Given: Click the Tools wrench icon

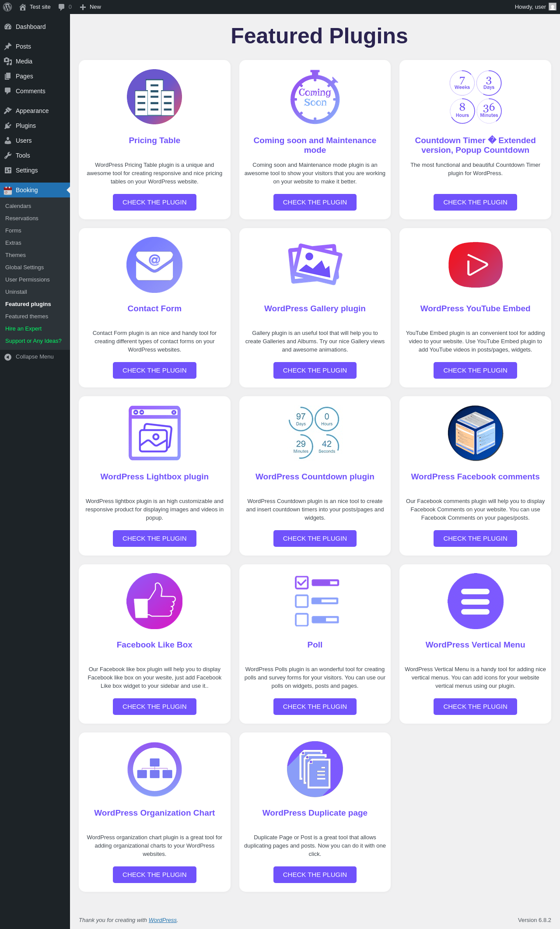Looking at the screenshot, I should coord(8,155).
